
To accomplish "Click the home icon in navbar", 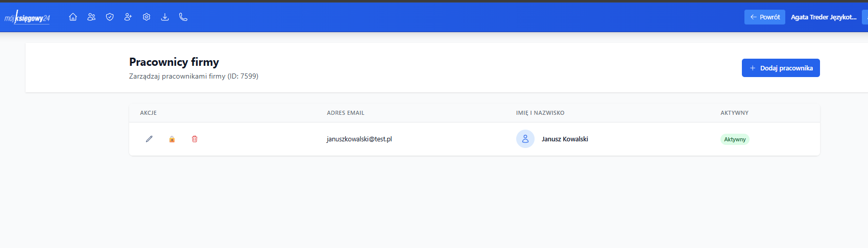I will coord(73,17).
